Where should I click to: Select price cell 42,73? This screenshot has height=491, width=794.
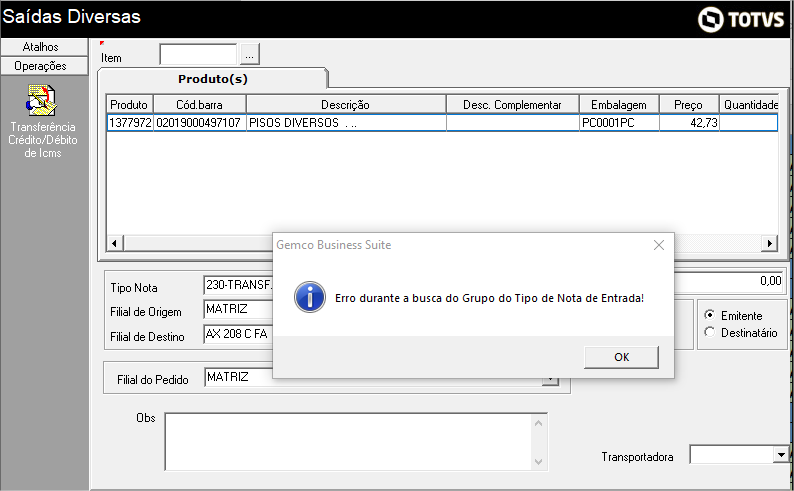pyautogui.click(x=689, y=122)
